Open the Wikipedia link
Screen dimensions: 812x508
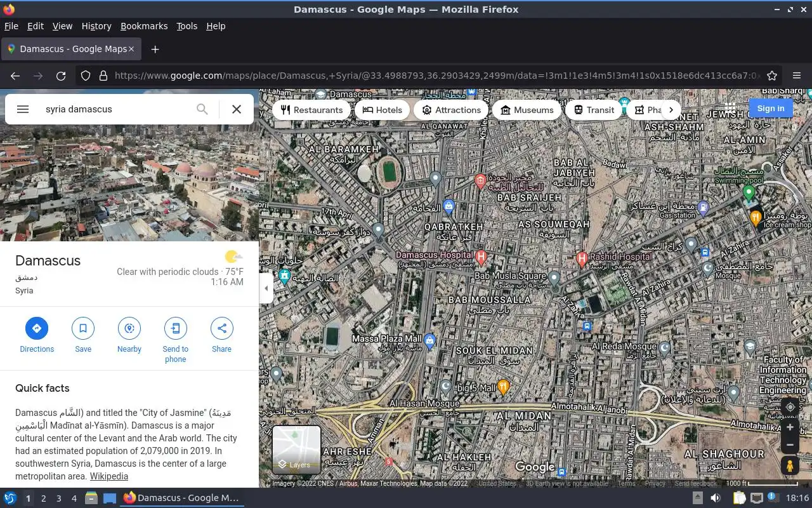(x=108, y=476)
